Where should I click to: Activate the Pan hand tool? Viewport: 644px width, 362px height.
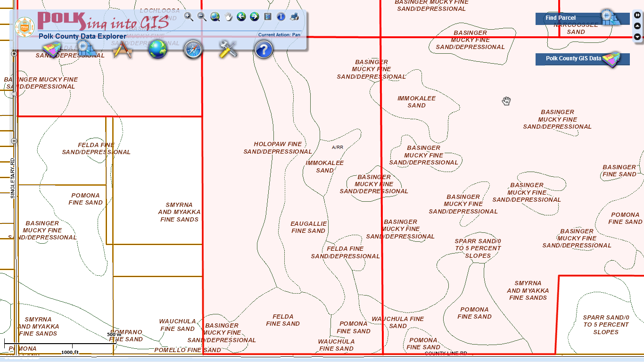[228, 17]
